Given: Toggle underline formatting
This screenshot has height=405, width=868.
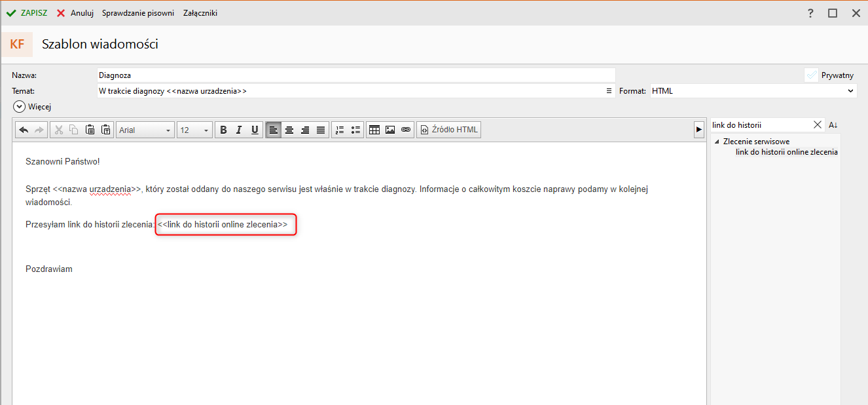Looking at the screenshot, I should [255, 130].
